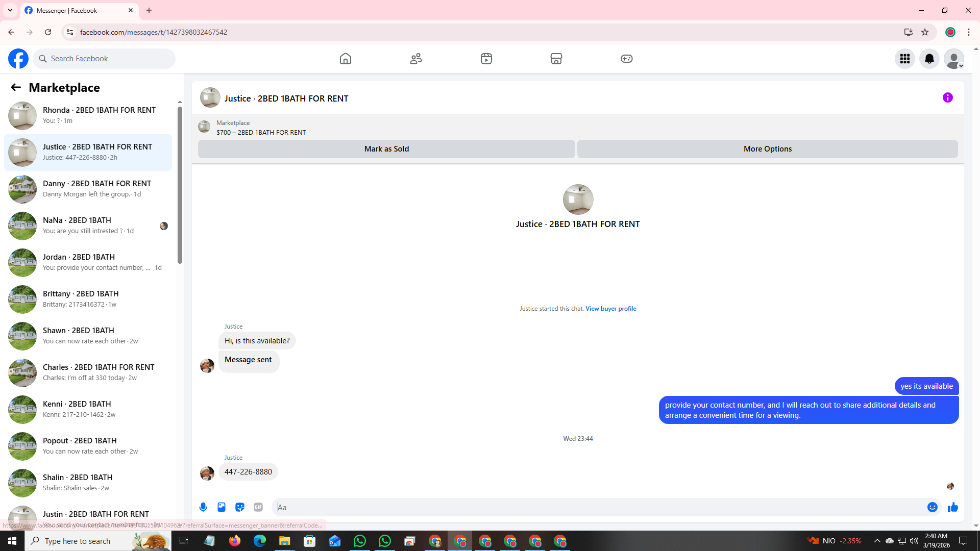Open the account profile dropdown

point(953,59)
